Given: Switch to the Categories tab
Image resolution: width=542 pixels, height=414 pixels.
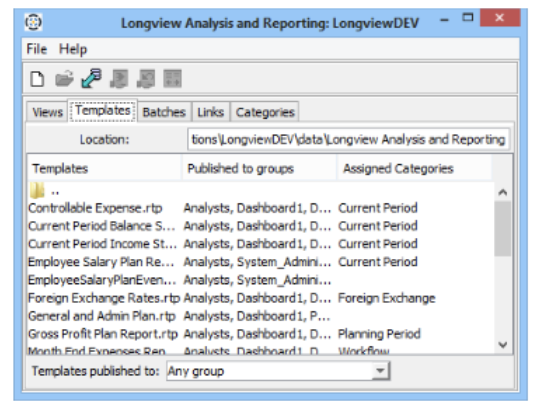Looking at the screenshot, I should (x=265, y=112).
